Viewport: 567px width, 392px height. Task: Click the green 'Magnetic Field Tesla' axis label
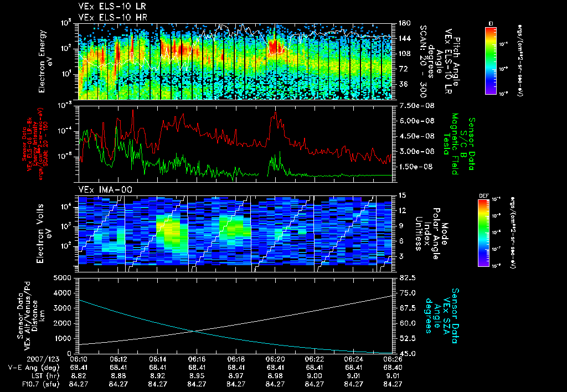(450, 144)
